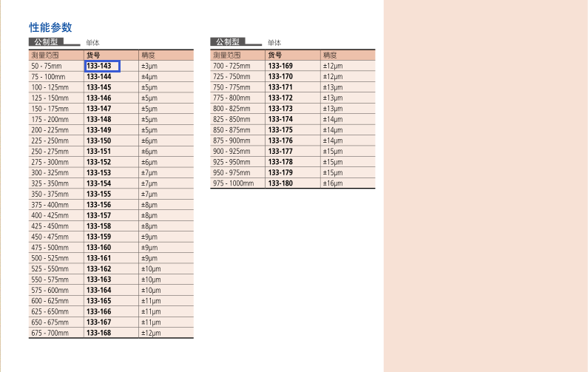
Task: Select part number 133-173
Action: pyautogui.click(x=280, y=109)
